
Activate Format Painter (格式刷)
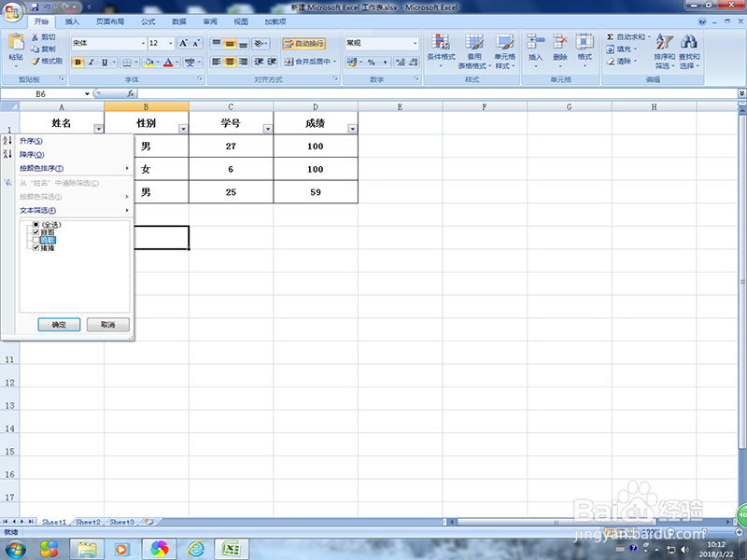pyautogui.click(x=46, y=61)
